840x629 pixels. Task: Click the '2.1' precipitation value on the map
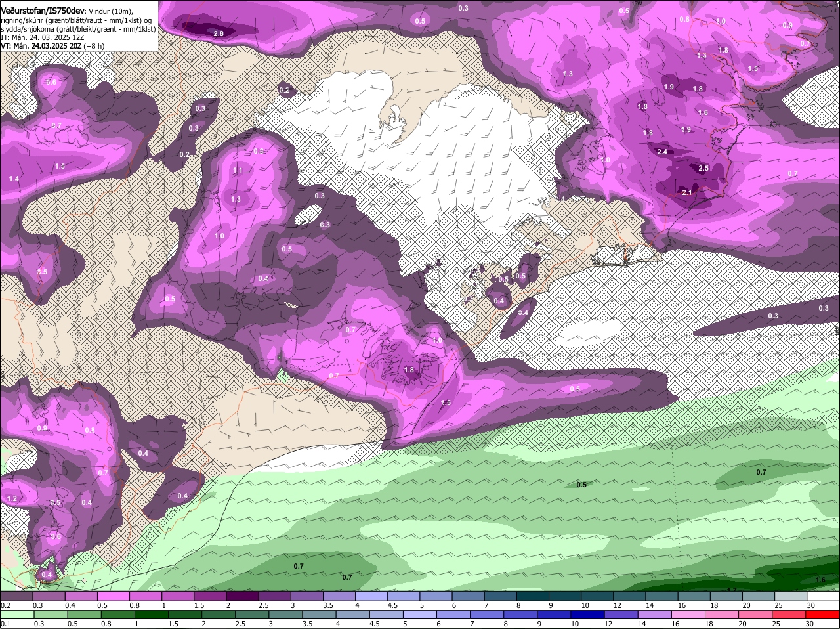(687, 192)
